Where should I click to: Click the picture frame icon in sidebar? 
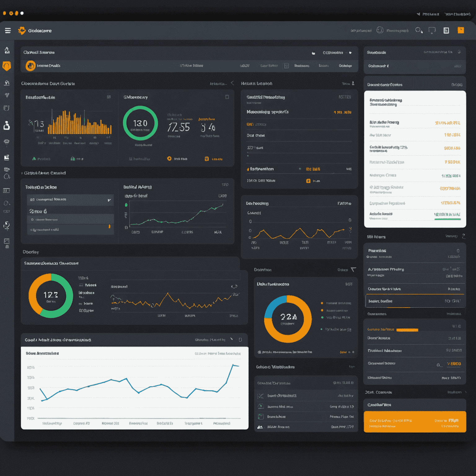click(7, 241)
